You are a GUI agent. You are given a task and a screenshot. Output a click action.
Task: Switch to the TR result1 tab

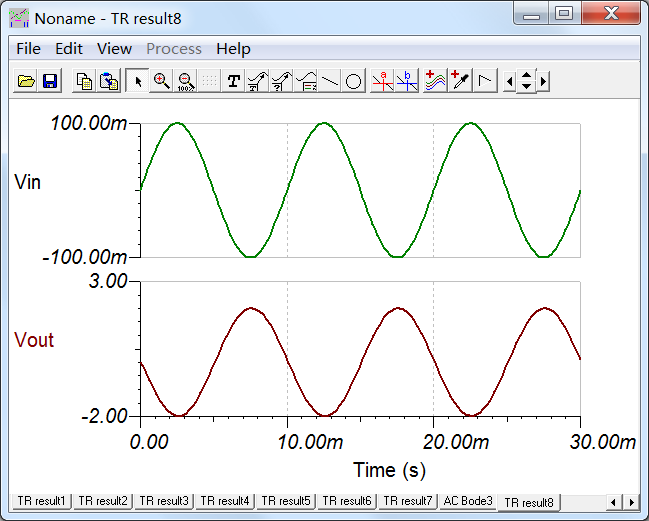41,500
